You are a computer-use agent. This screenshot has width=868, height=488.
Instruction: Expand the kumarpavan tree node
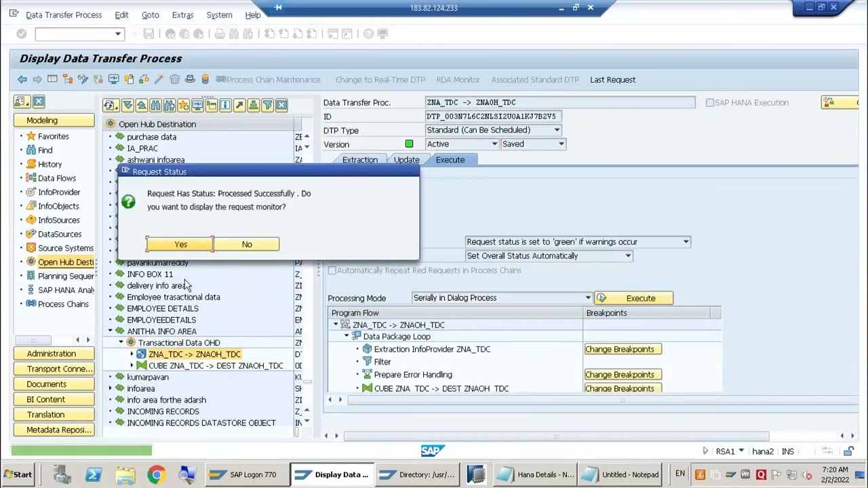click(110, 378)
